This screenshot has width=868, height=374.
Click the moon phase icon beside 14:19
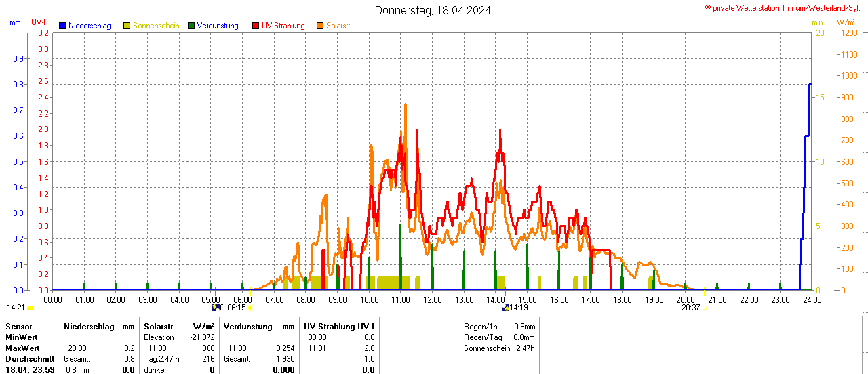click(505, 308)
